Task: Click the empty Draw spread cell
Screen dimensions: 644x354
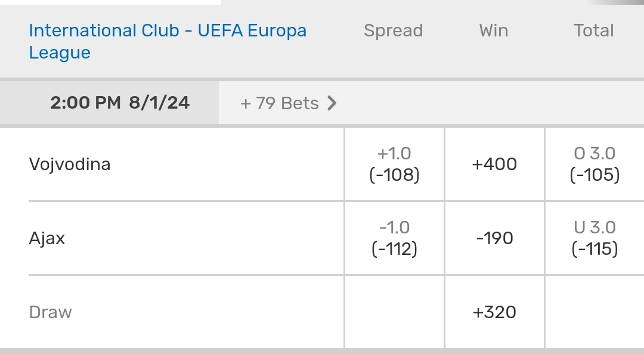Action: [394, 312]
